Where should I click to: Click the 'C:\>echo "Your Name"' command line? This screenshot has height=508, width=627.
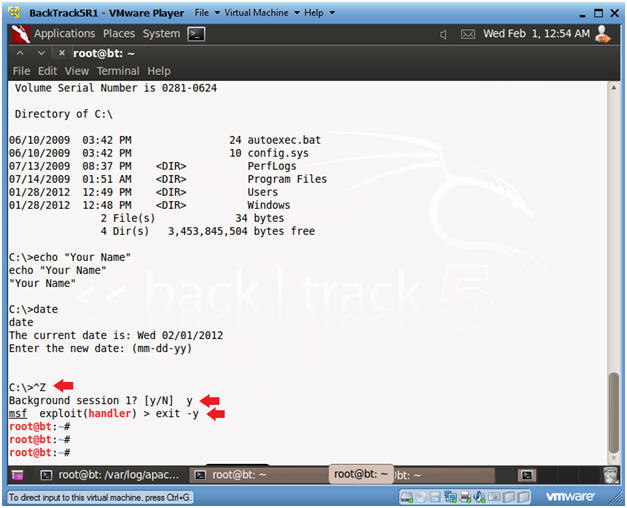pos(70,257)
